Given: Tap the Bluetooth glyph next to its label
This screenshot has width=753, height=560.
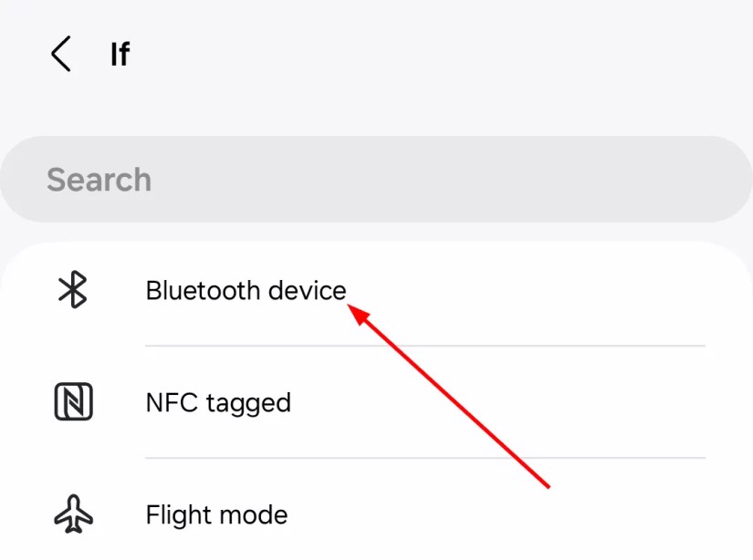Looking at the screenshot, I should pyautogui.click(x=73, y=290).
